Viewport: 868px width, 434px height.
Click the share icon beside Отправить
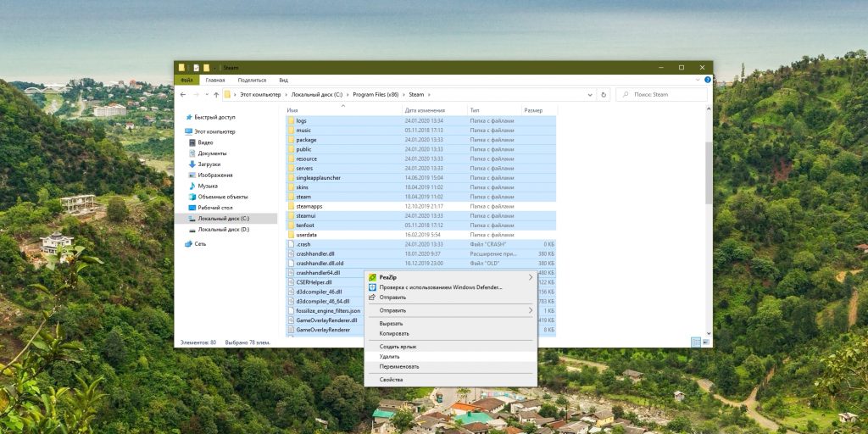371,298
